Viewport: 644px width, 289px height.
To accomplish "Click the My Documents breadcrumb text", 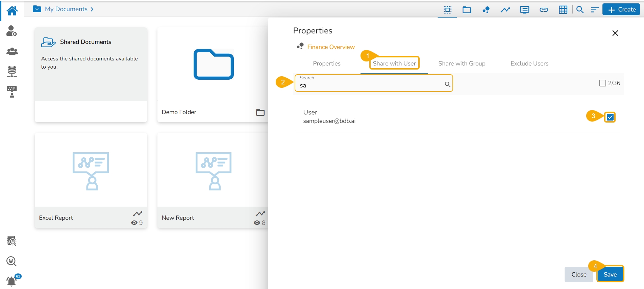I will point(66,9).
